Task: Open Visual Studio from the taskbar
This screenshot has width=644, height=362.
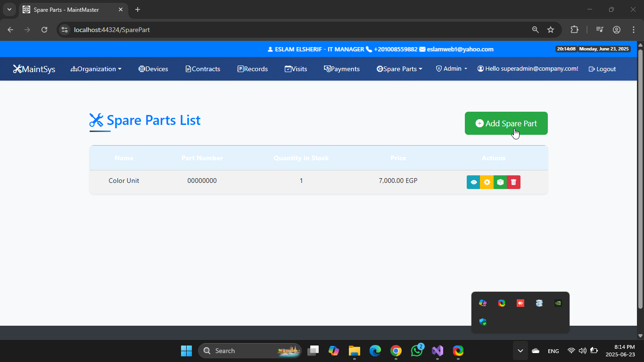Action: pyautogui.click(x=438, y=351)
